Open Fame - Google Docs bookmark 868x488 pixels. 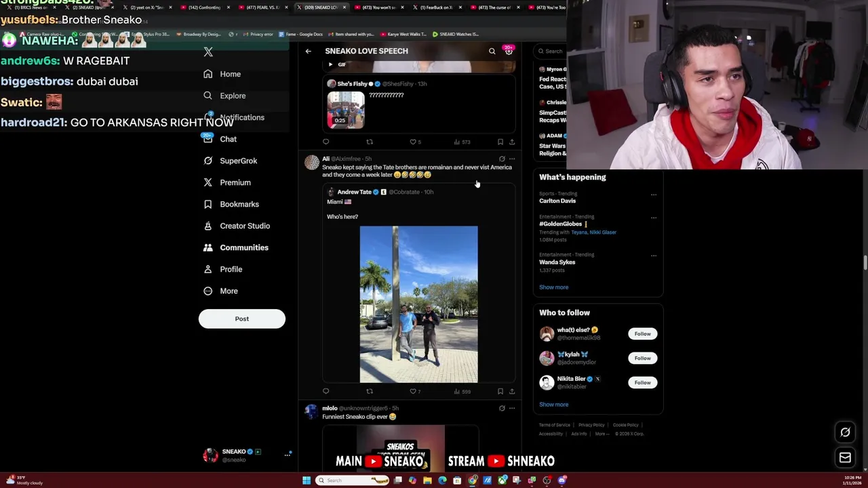pos(300,34)
